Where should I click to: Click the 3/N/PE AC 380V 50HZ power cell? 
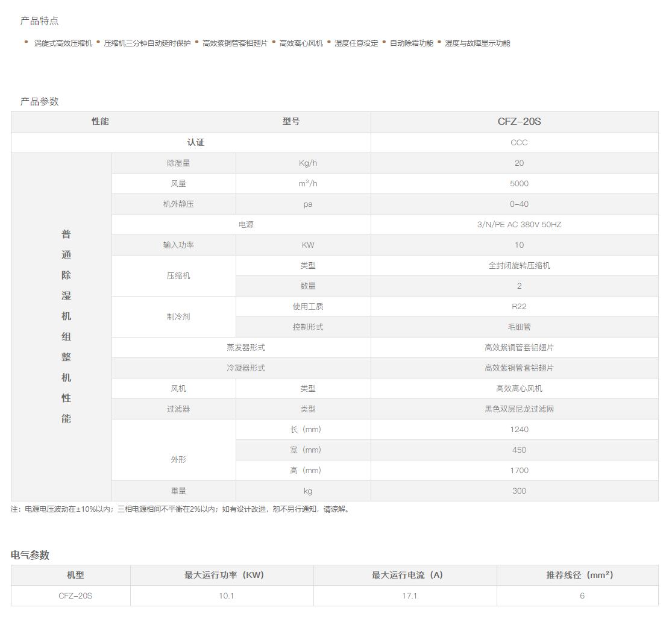[519, 225]
